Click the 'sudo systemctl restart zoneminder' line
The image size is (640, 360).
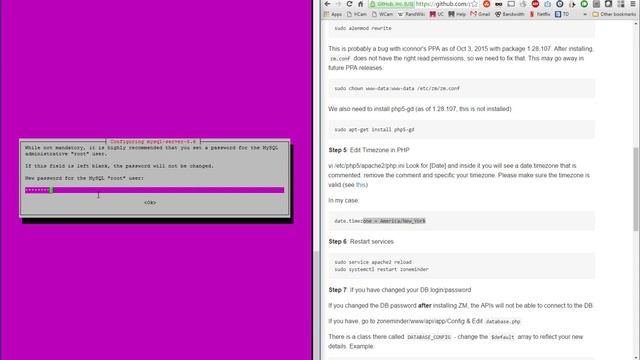pos(381,269)
